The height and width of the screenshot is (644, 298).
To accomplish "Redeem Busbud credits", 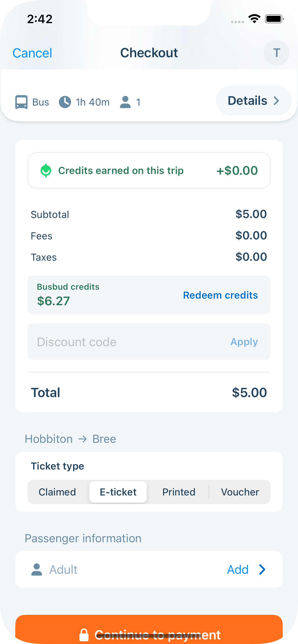I will click(x=221, y=295).
